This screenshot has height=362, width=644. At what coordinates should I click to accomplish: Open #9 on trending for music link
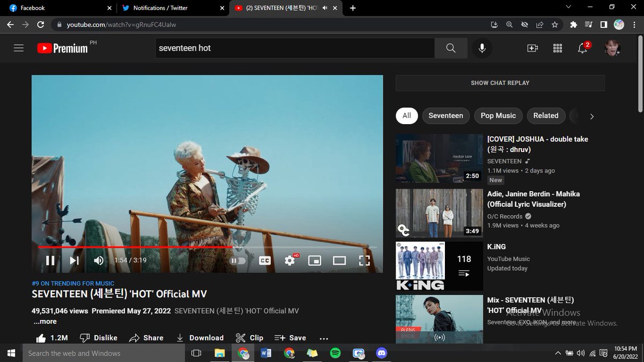click(73, 283)
